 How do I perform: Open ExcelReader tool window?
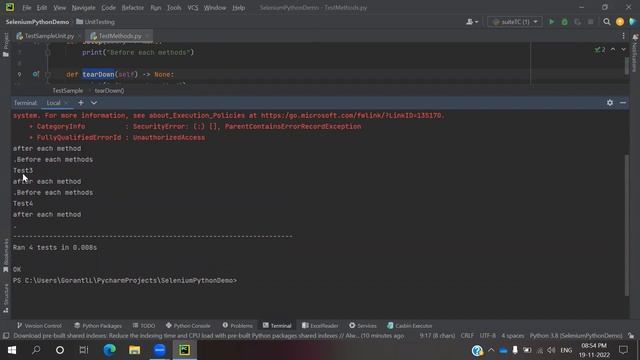[320, 326]
